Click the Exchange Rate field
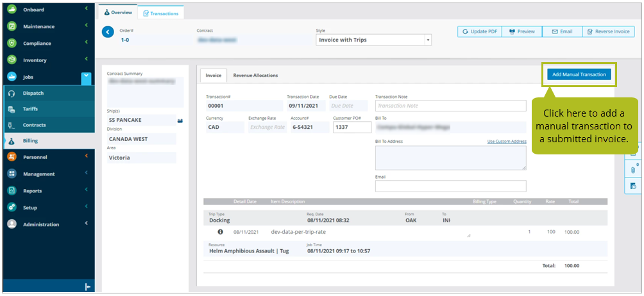644x296 pixels. (267, 127)
